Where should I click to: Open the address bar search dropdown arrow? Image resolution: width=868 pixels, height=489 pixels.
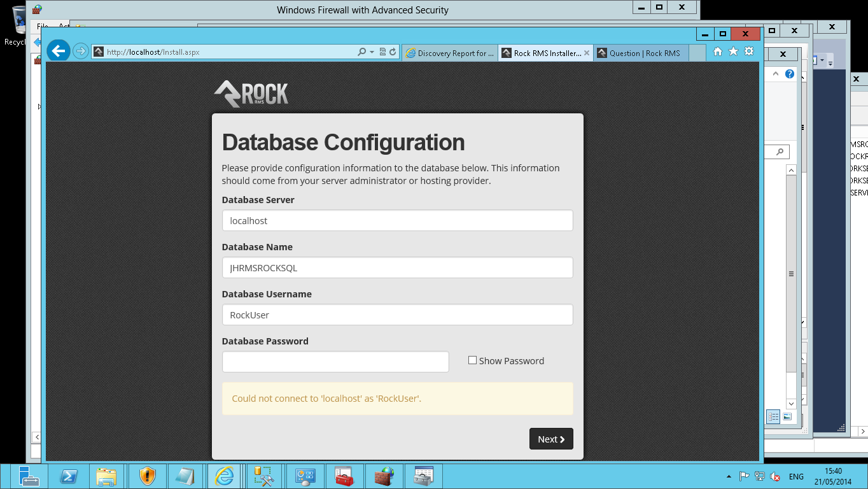pyautogui.click(x=372, y=52)
